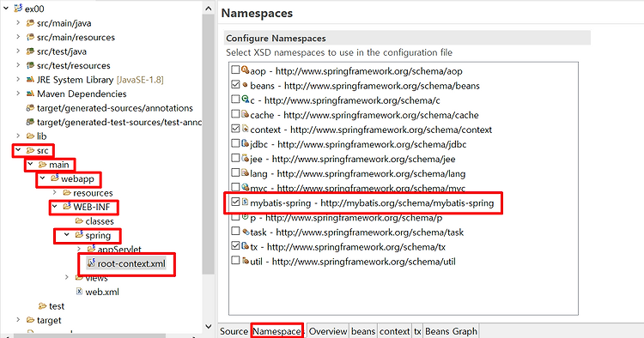Open the context editor tab
The height and width of the screenshot is (338, 644).
tap(394, 331)
